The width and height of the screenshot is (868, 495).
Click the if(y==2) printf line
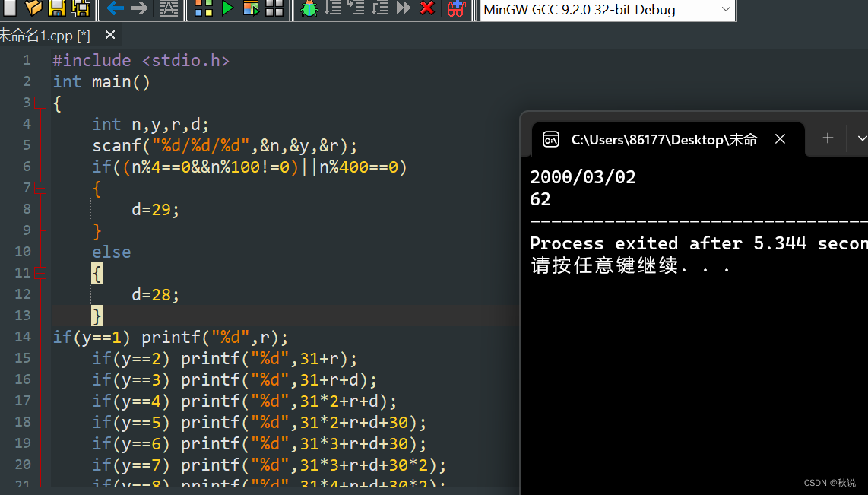[x=225, y=358]
